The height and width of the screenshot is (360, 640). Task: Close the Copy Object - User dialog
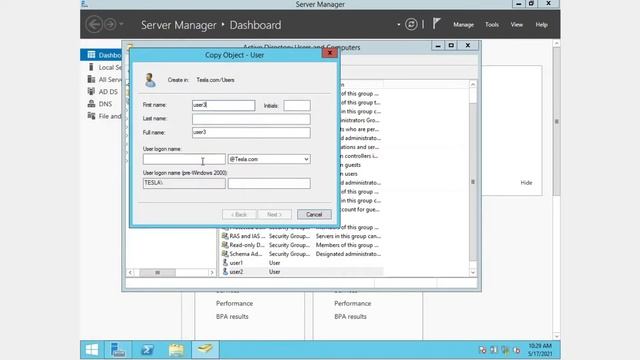click(329, 53)
